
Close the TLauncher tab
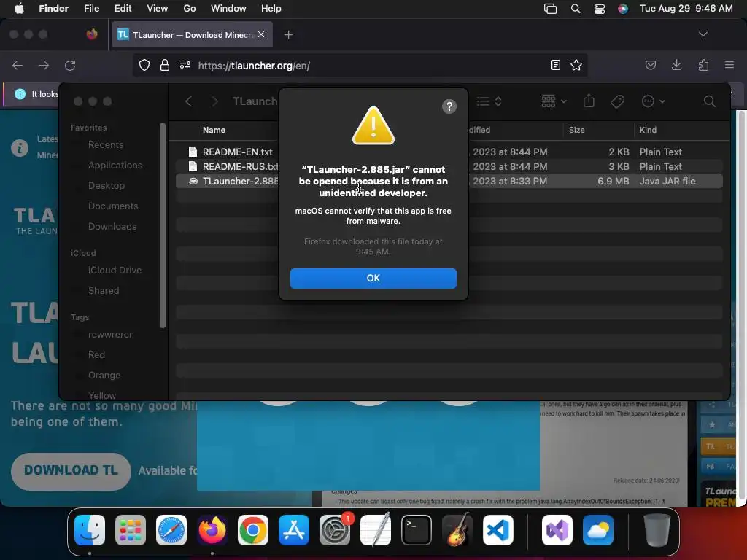pos(261,34)
